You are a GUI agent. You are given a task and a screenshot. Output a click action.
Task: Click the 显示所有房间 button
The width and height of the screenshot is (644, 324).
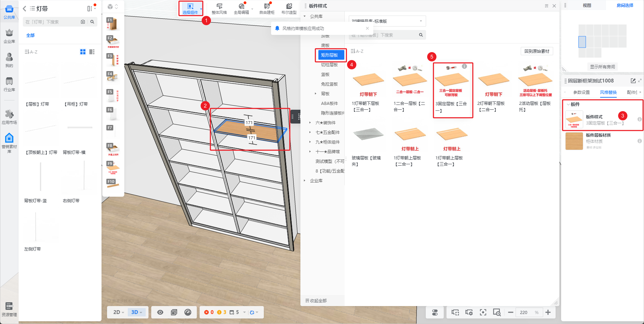coord(602,67)
